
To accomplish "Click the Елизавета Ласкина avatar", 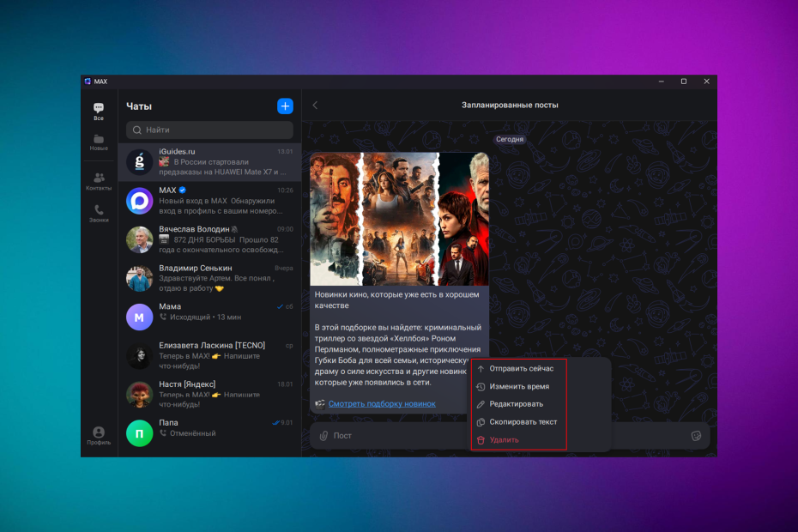I will point(140,355).
